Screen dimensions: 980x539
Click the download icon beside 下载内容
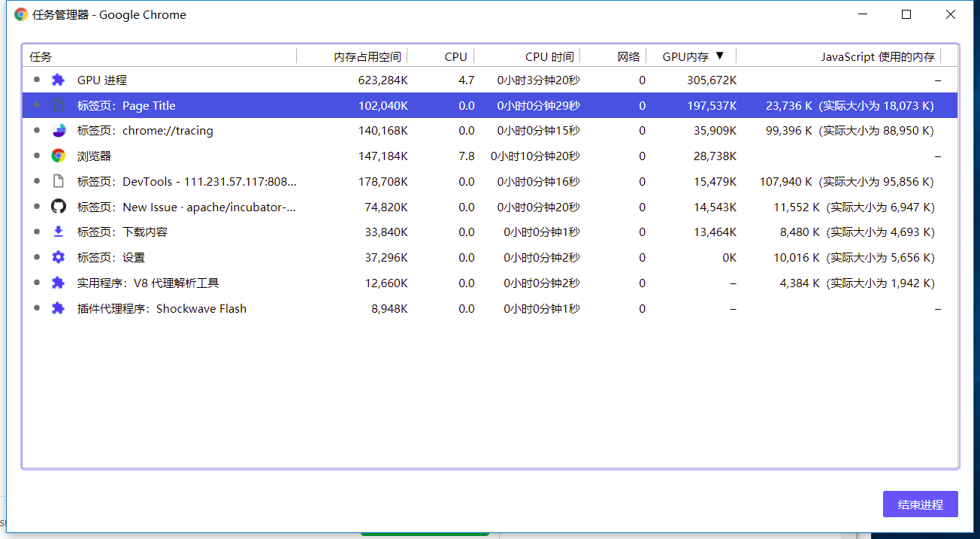coord(59,232)
